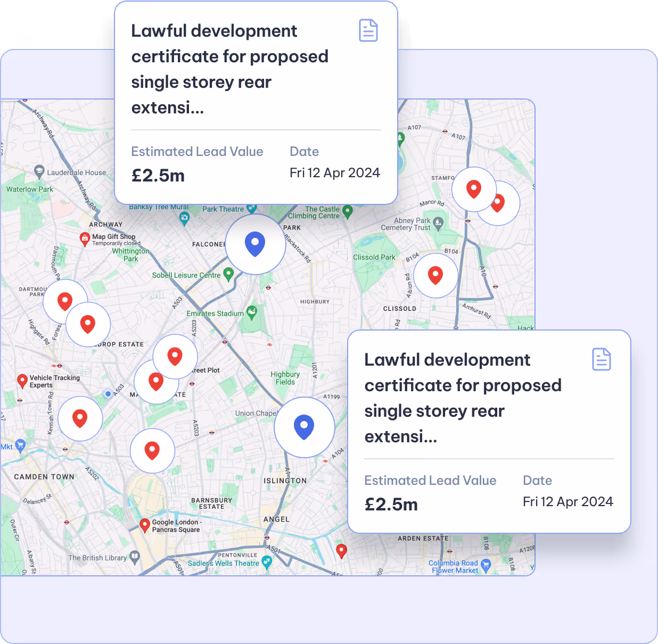This screenshot has width=658, height=644.
Task: Click the British Library marker
Action: point(135,557)
